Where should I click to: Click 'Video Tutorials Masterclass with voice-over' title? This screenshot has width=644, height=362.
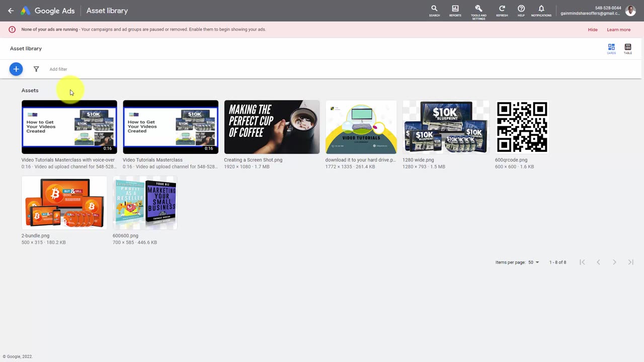pyautogui.click(x=68, y=160)
